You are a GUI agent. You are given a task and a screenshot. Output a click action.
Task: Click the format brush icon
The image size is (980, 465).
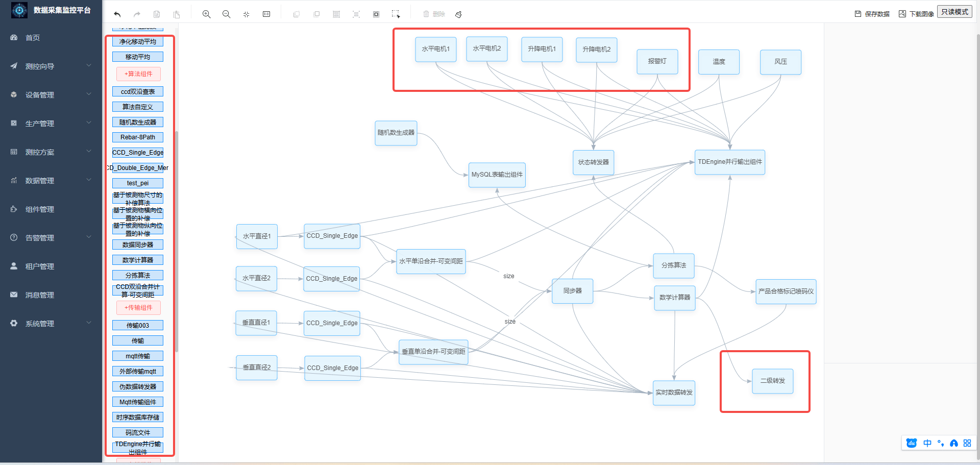point(458,14)
